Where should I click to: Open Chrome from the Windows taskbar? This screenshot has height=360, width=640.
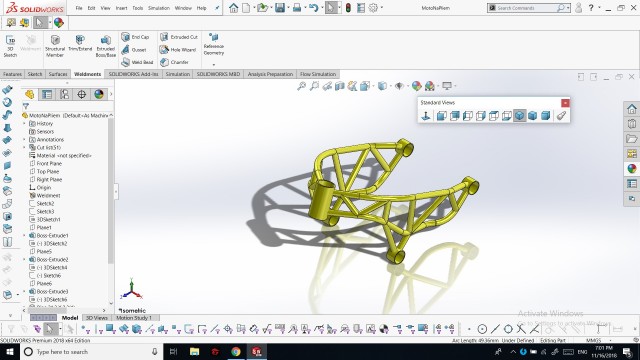tap(236, 351)
